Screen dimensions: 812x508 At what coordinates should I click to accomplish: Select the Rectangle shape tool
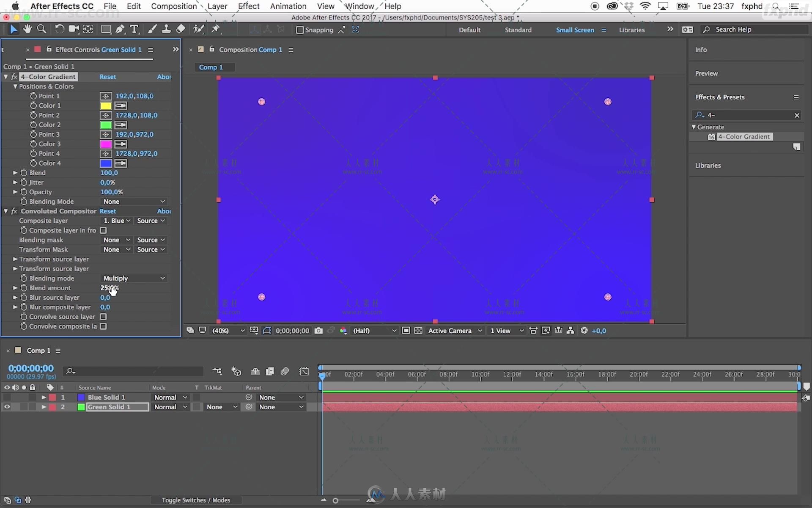coord(106,29)
